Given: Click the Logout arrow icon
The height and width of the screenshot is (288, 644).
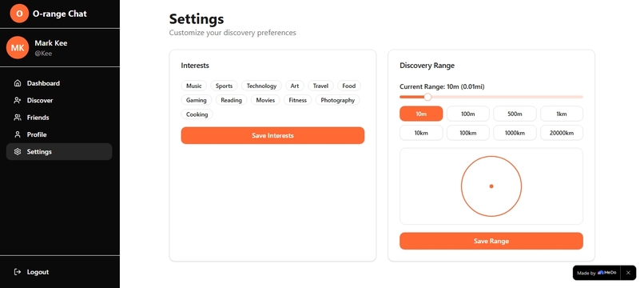Looking at the screenshot, I should [18, 272].
